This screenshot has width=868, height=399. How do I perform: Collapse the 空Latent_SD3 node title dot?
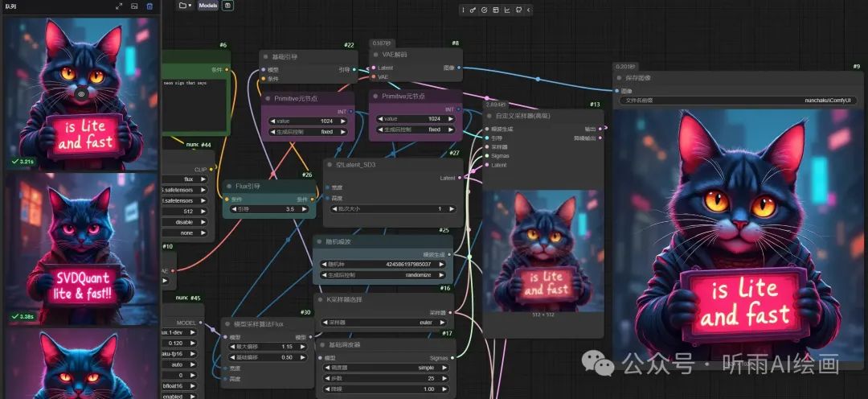330,165
